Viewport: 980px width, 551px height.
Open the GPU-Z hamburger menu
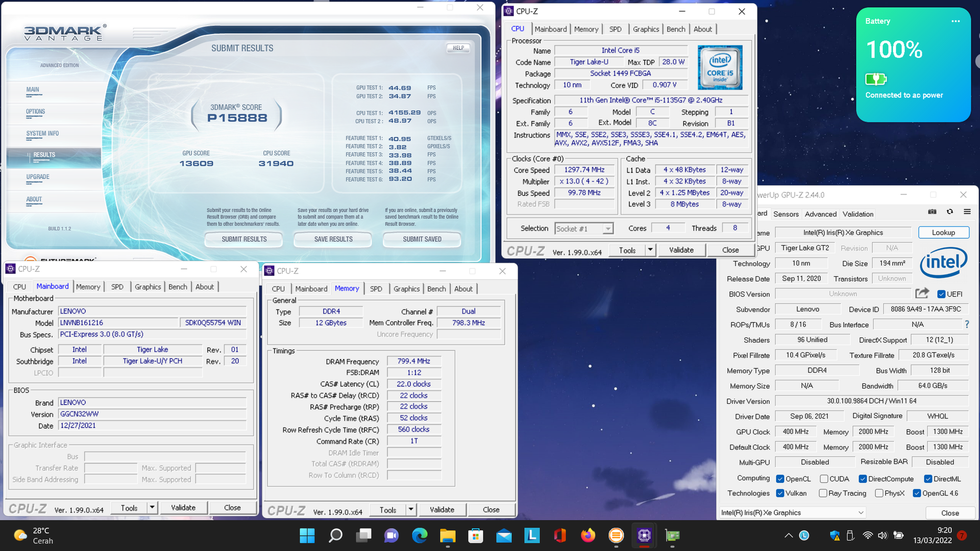(x=967, y=212)
